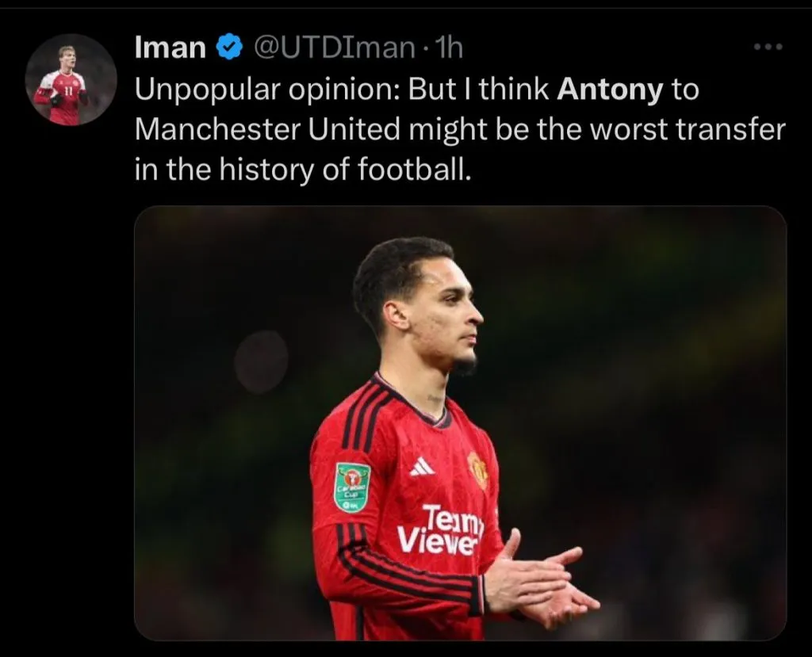Open the attached photo of the player
This screenshot has height=657, width=812.
(461, 423)
